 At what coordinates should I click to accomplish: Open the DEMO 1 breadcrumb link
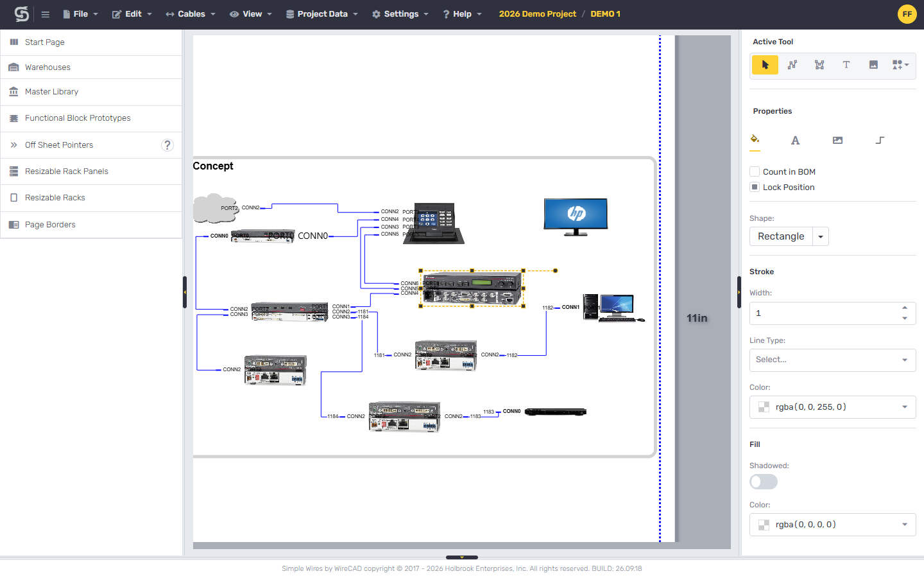(605, 14)
